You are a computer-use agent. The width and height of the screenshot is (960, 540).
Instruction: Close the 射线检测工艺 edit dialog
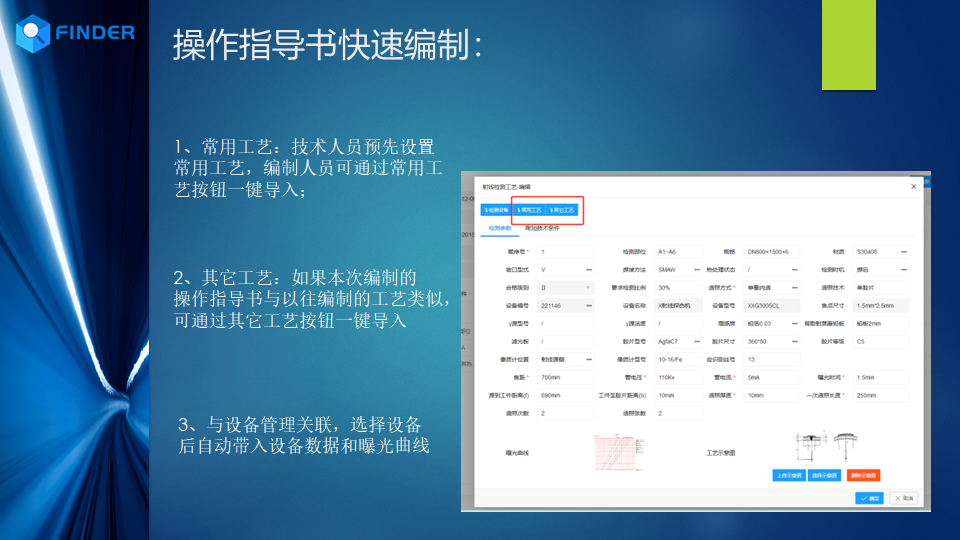click(x=913, y=186)
